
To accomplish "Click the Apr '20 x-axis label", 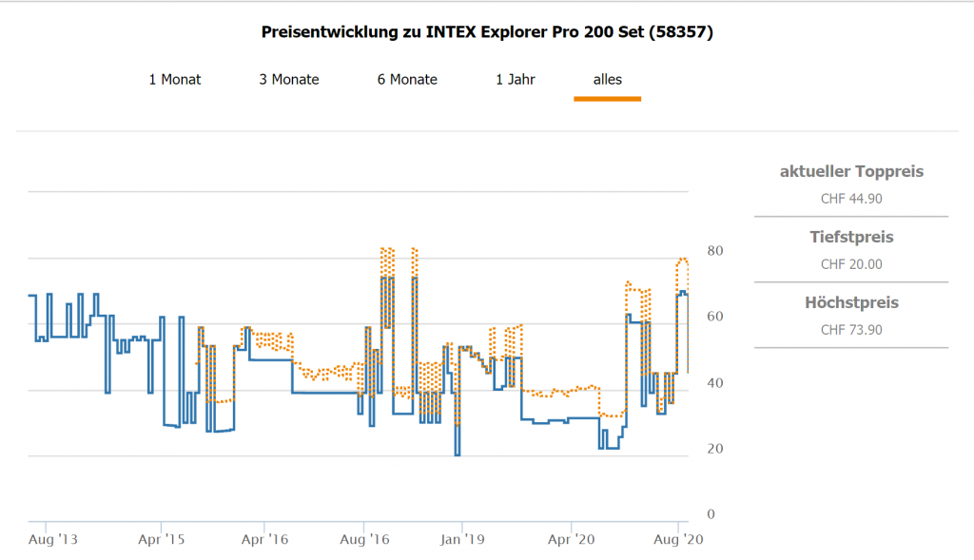I will (572, 539).
